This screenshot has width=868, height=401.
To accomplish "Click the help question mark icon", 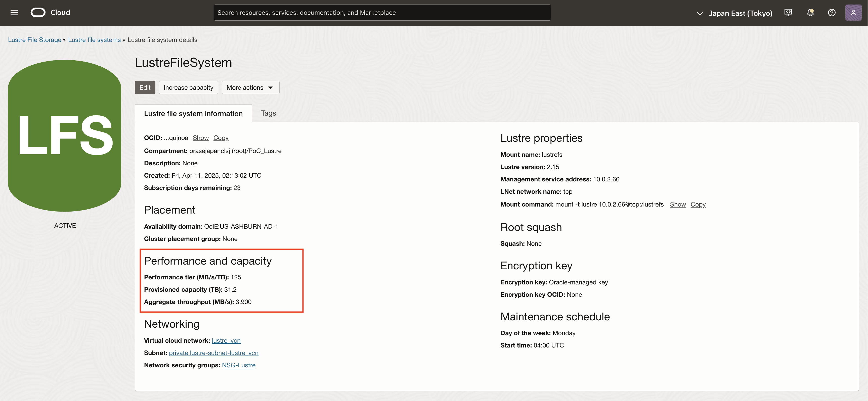I will point(831,13).
